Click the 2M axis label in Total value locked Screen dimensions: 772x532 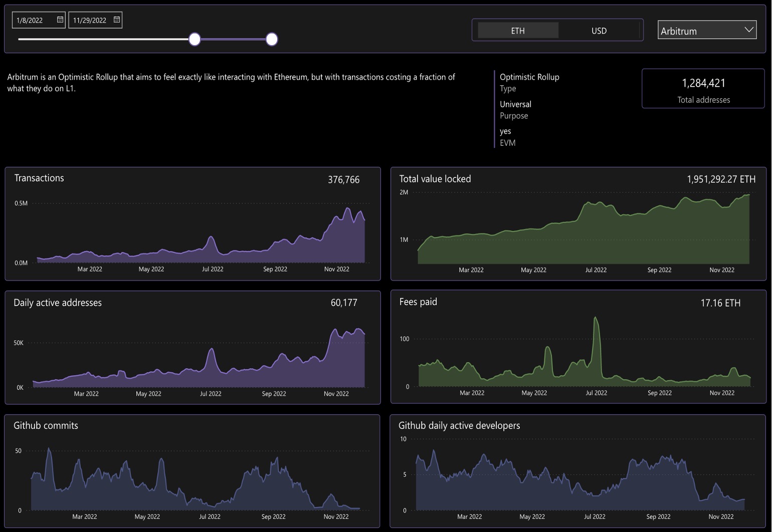pos(404,192)
